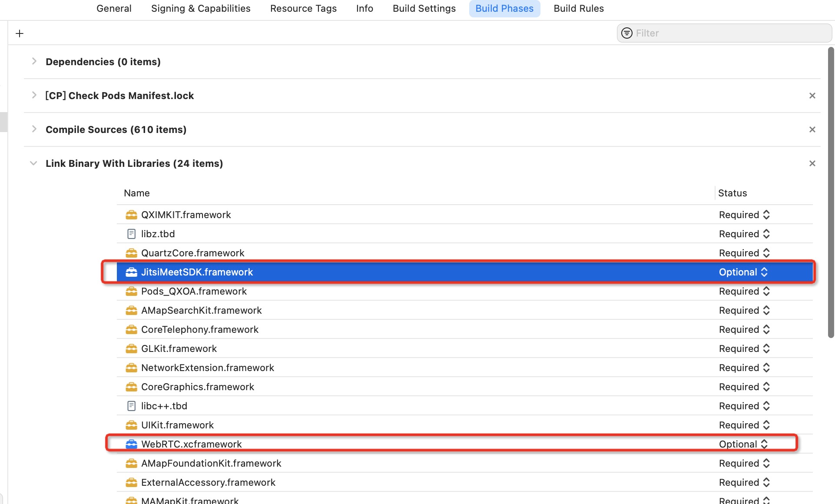
Task: Click inside the Filter input field
Action: point(717,33)
